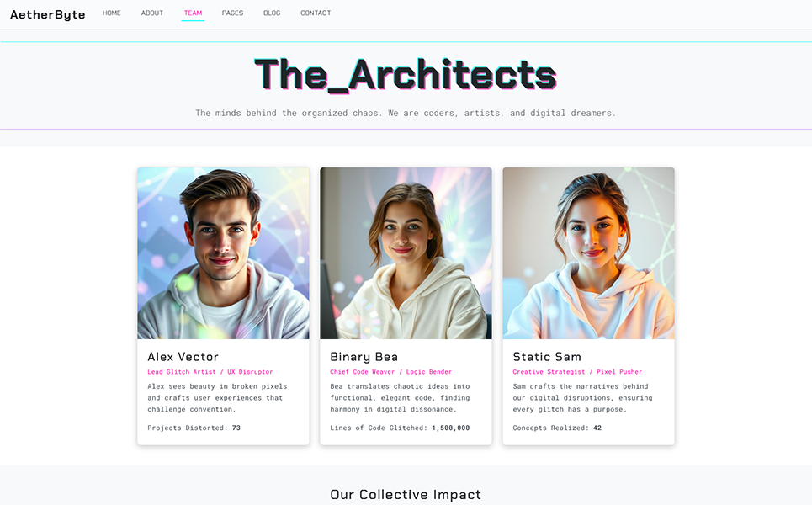
Task: Open the PAGES menu
Action: (232, 13)
